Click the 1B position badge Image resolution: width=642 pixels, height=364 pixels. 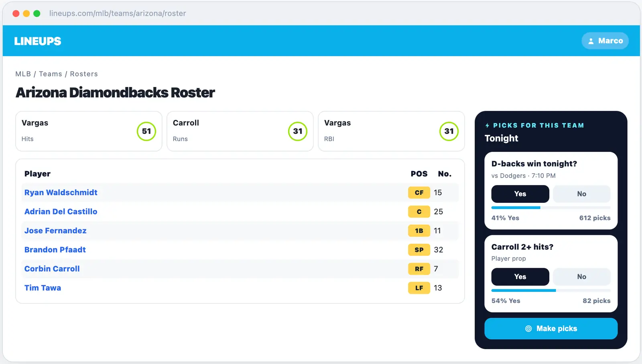[419, 231]
